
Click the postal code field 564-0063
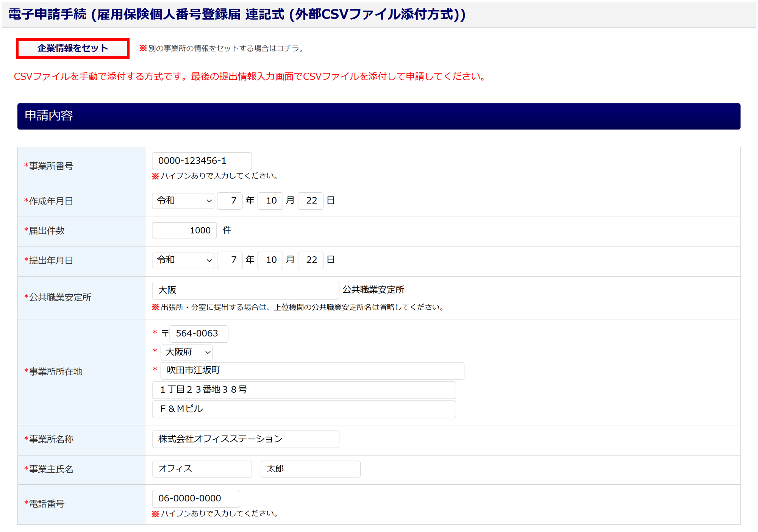point(199,334)
